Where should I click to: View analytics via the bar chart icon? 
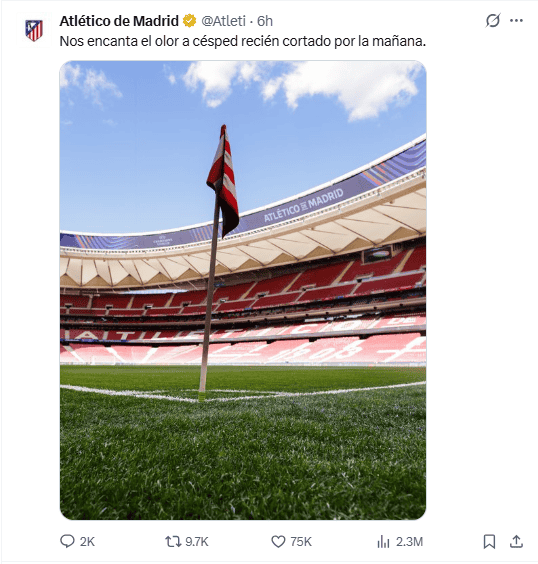383,541
